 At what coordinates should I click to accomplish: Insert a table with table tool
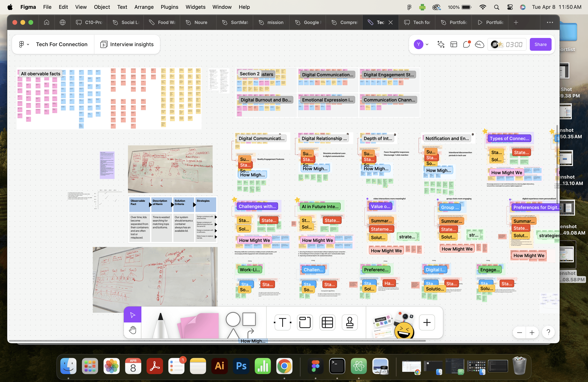(x=327, y=322)
